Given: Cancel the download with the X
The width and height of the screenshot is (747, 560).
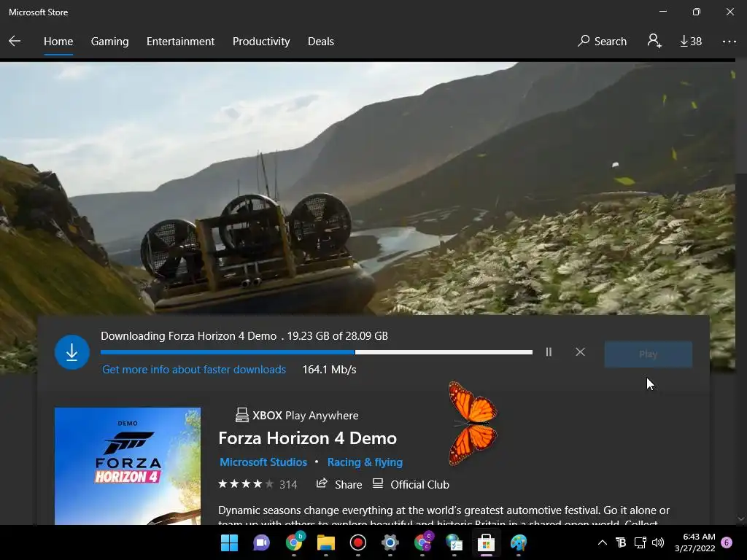Looking at the screenshot, I should pos(580,352).
